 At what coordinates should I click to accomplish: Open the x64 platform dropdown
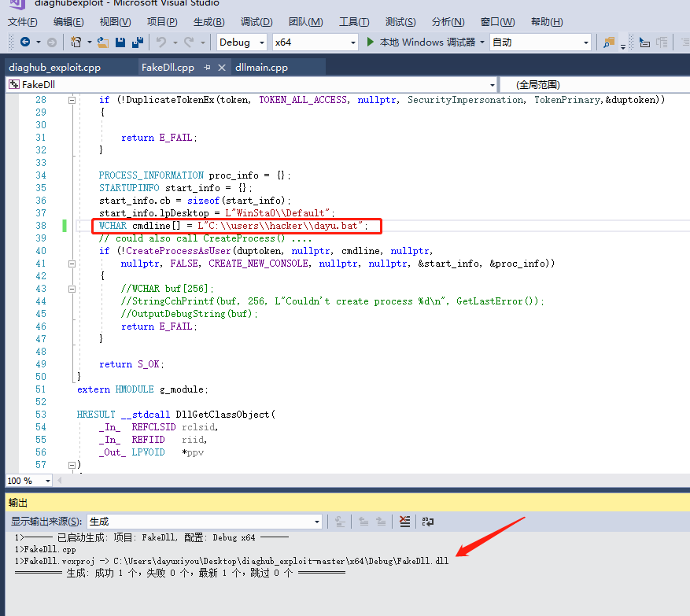(315, 42)
